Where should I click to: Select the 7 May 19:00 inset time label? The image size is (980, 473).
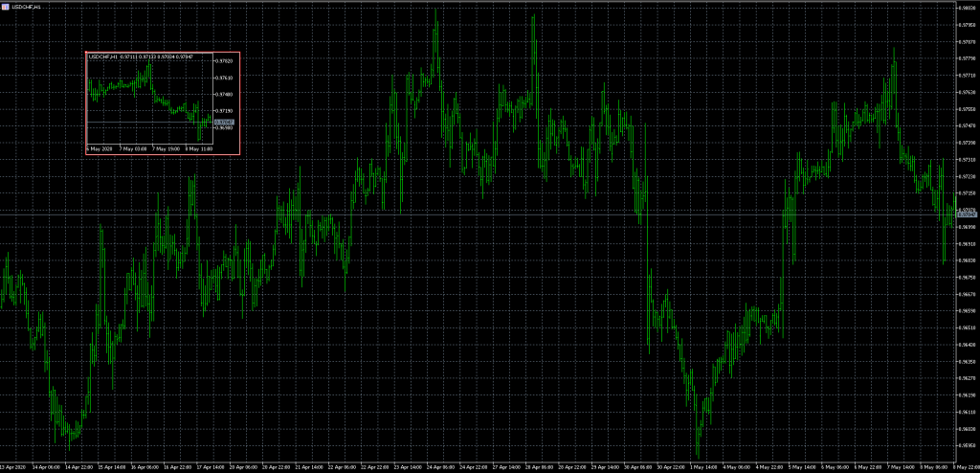pyautogui.click(x=165, y=149)
